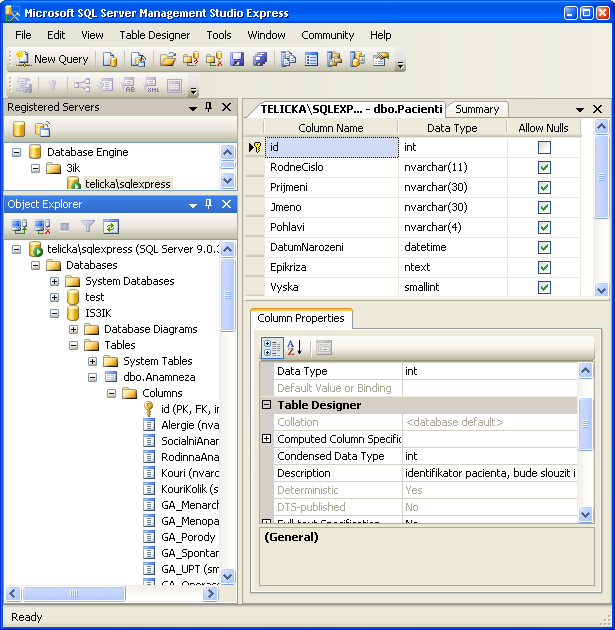The height and width of the screenshot is (630, 615).
Task: Open the Tools menu
Action: pos(219,35)
